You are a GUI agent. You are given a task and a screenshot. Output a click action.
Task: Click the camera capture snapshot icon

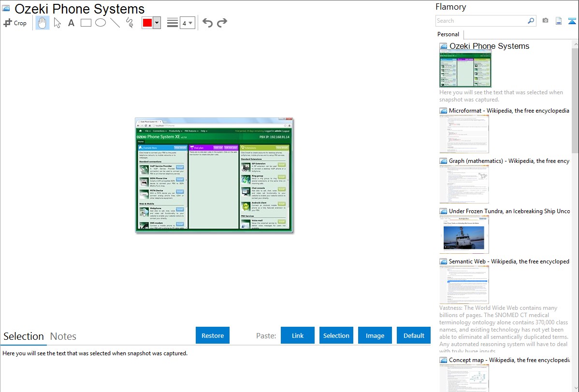tap(545, 21)
